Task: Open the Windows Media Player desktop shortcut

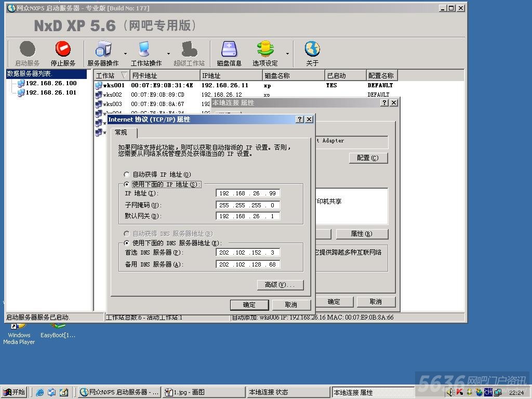Action: [19, 334]
